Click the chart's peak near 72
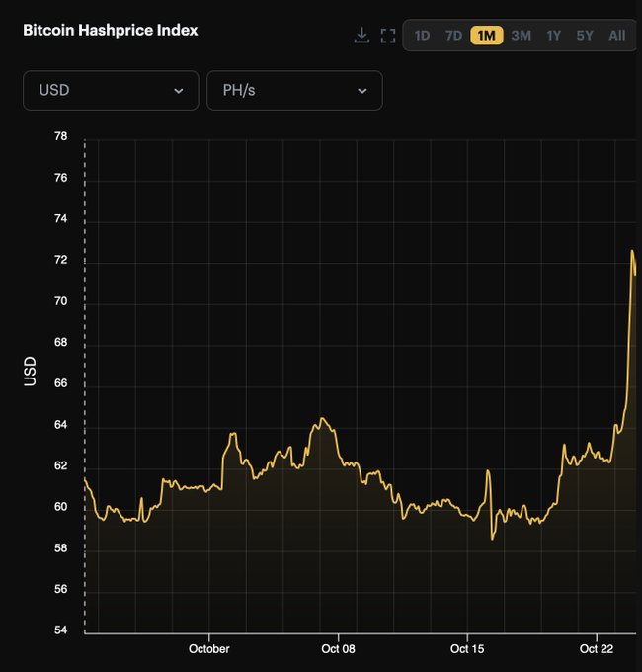Image resolution: width=642 pixels, height=672 pixels. tap(632, 251)
